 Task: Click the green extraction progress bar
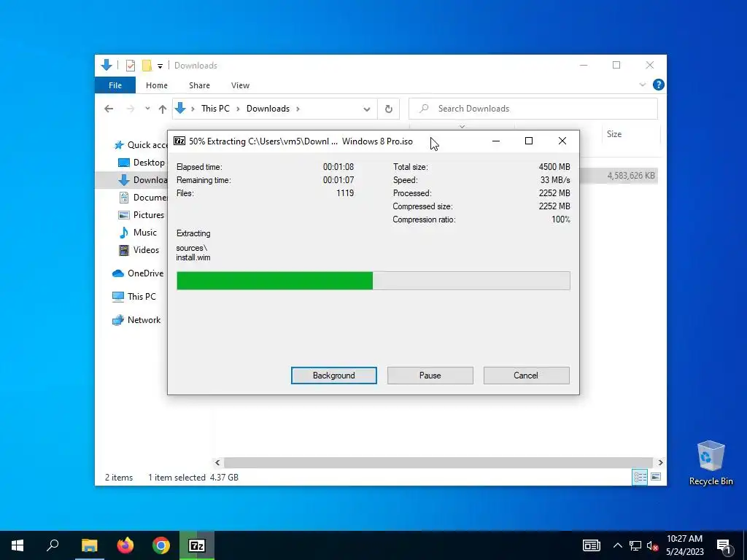coord(373,281)
